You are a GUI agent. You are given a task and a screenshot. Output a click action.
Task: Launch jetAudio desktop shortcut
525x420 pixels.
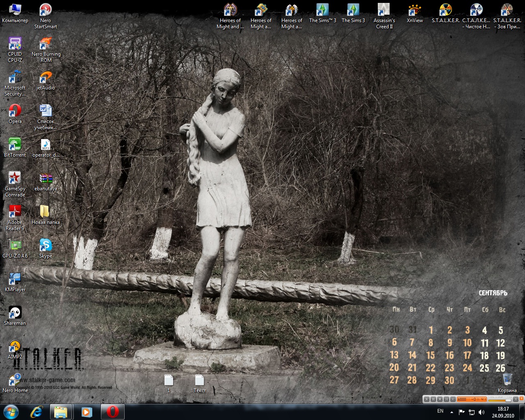click(x=46, y=81)
